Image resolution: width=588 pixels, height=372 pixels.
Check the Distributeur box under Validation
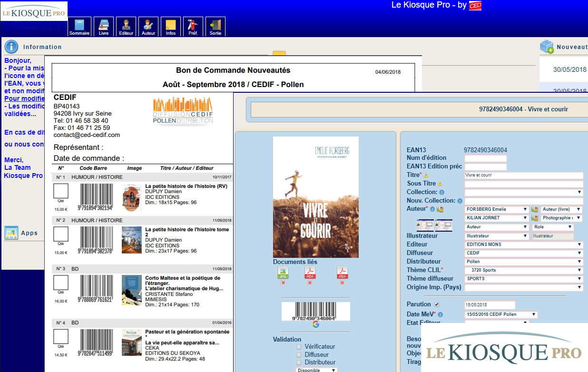coord(299,362)
